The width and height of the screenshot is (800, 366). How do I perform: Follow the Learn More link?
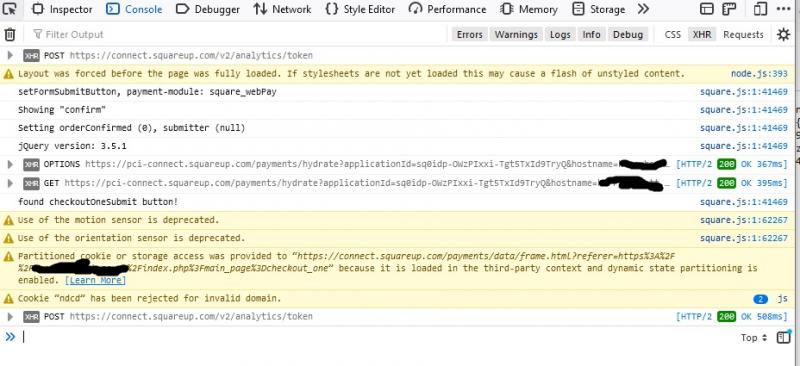tap(95, 281)
